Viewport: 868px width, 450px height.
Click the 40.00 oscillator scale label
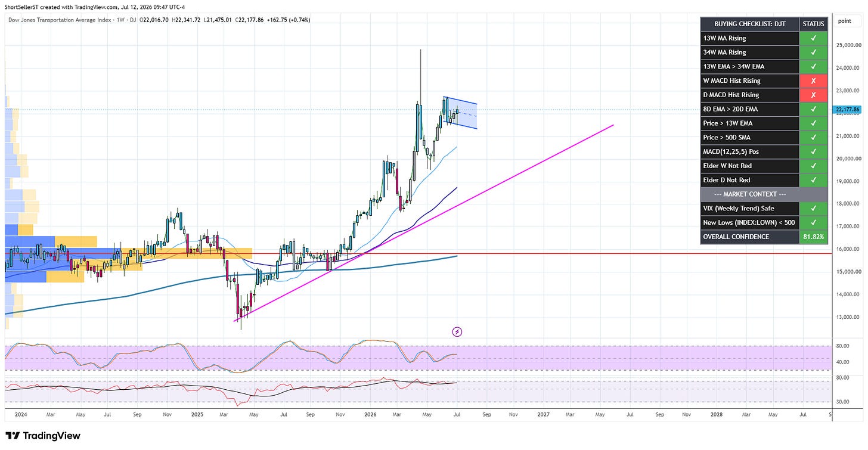point(842,362)
